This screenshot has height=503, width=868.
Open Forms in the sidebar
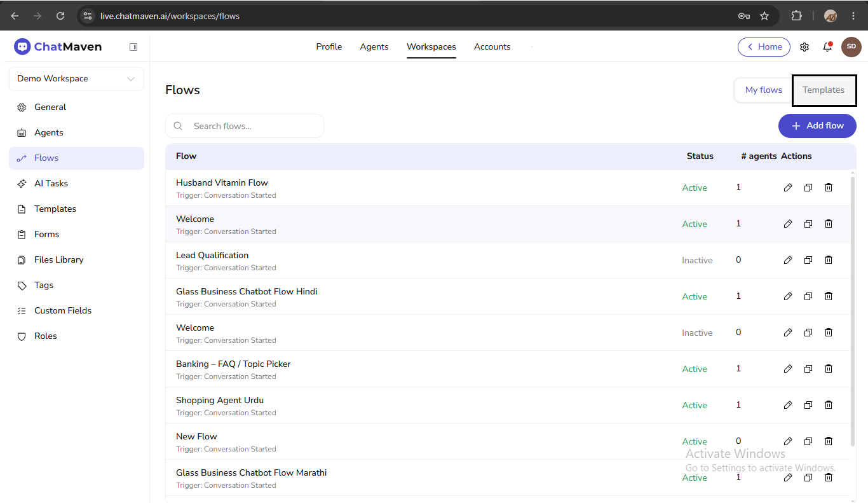(x=76, y=235)
